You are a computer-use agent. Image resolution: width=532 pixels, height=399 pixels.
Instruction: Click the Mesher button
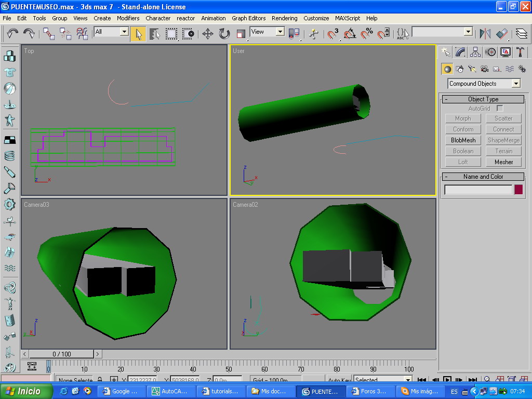(x=503, y=162)
